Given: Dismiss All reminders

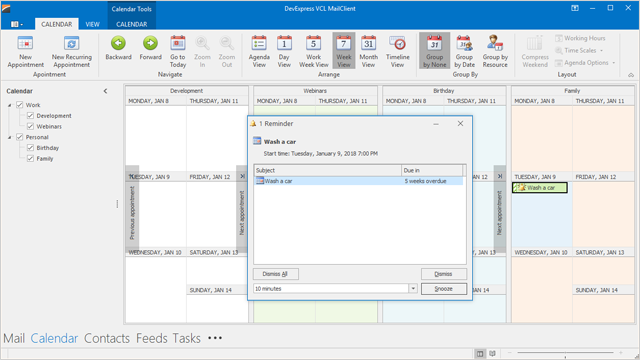Looking at the screenshot, I should click(x=276, y=274).
